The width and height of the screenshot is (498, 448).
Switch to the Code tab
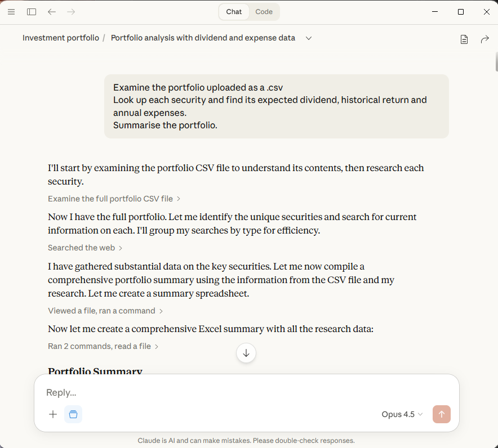264,12
